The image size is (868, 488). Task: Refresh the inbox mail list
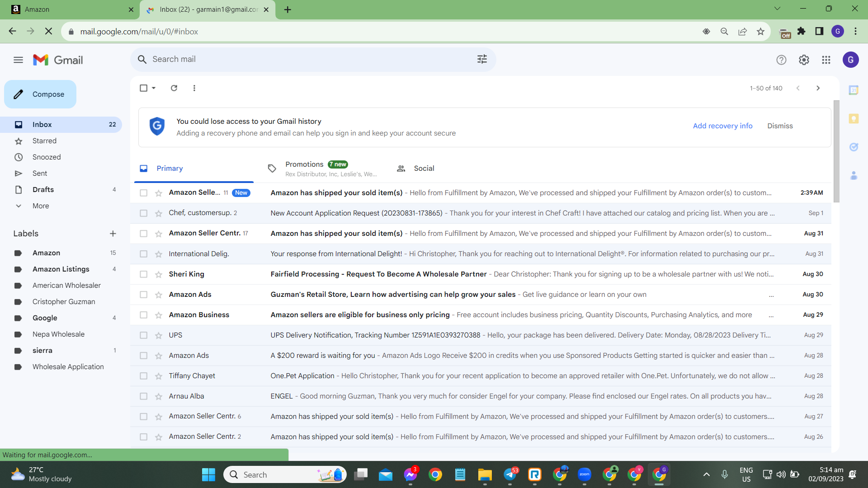pos(174,88)
